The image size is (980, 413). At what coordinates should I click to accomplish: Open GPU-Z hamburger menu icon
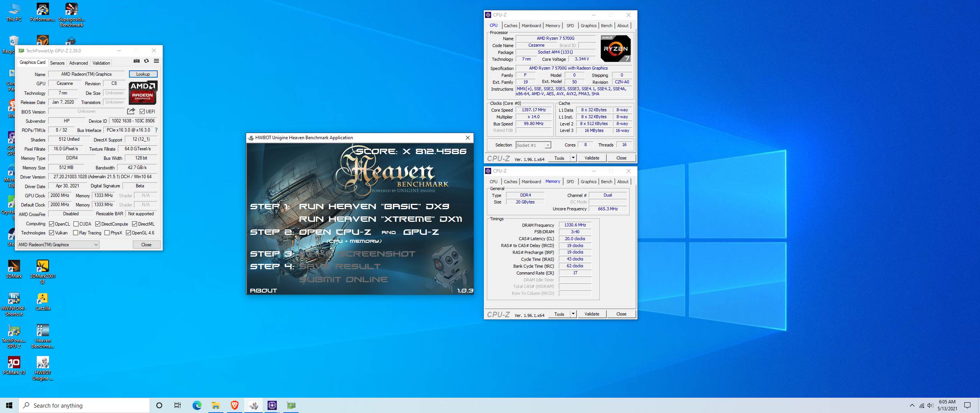pos(156,61)
